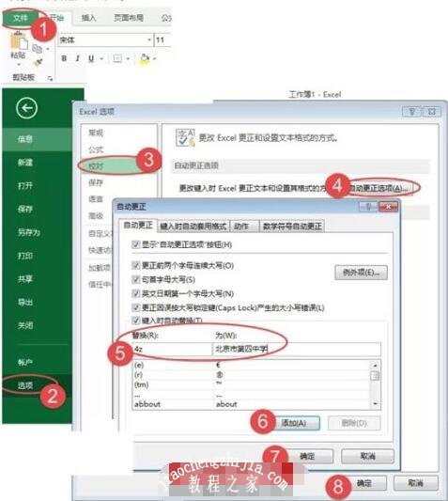Image resolution: width=448 pixels, height=501 pixels.
Task: Click the font size box showing 11
Action: click(162, 39)
